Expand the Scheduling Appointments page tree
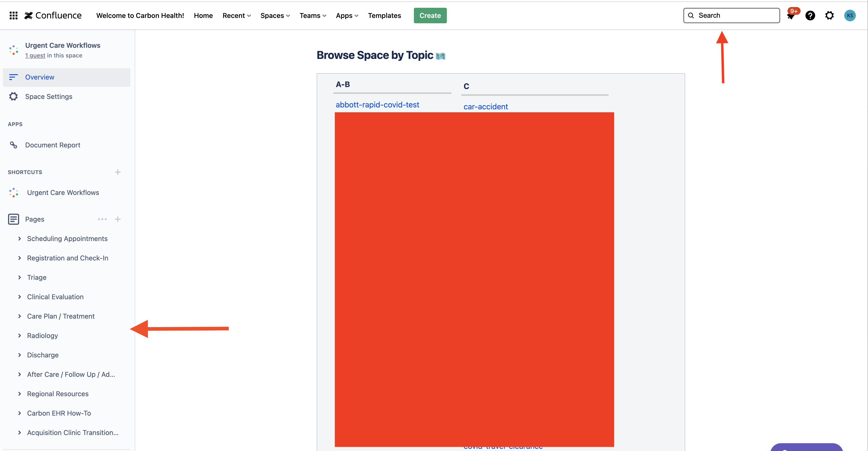868x451 pixels. 20,239
